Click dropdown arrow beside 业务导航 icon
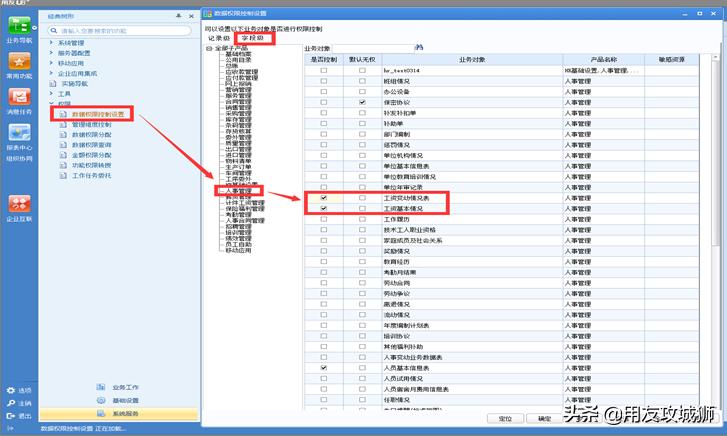The height and width of the screenshot is (436, 727). (34, 28)
